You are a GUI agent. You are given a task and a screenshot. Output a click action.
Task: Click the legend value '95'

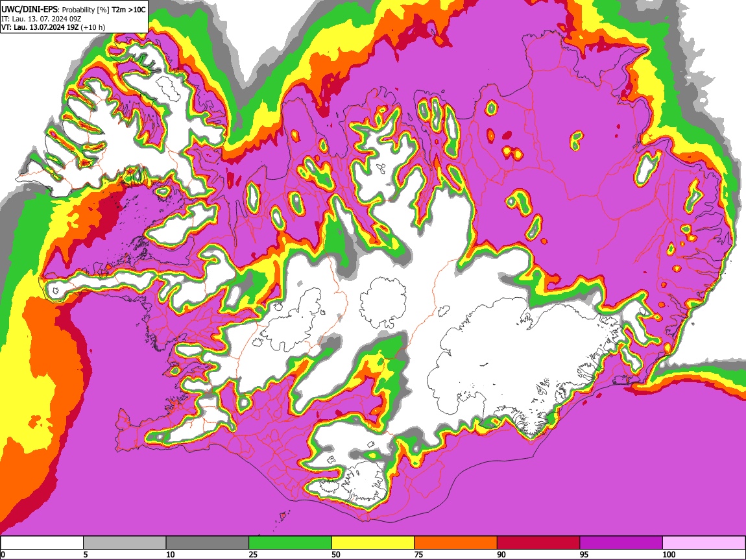pyautogui.click(x=584, y=554)
